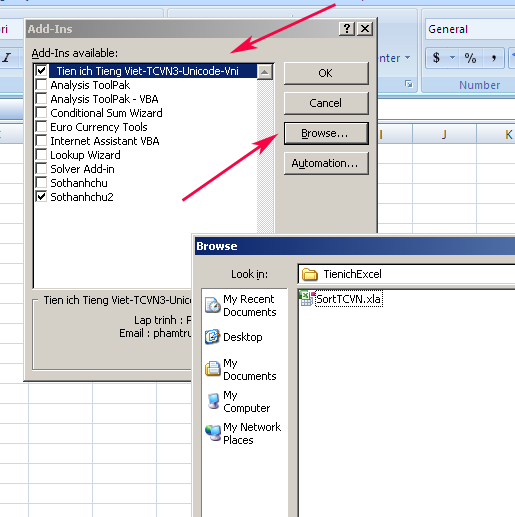
Task: Tick the Sothanhchu checkbox
Action: click(x=41, y=183)
